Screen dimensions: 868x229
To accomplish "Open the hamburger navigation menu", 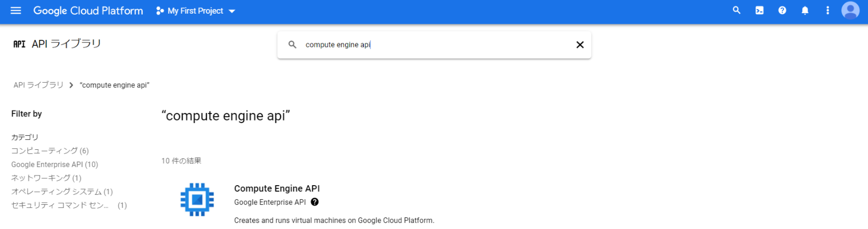I will [x=16, y=11].
